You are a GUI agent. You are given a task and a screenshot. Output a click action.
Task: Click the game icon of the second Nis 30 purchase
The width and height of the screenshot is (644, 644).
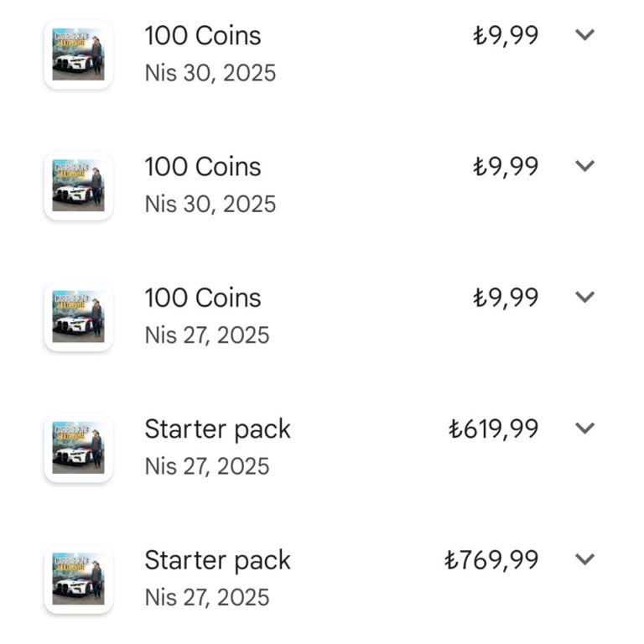coord(78,185)
